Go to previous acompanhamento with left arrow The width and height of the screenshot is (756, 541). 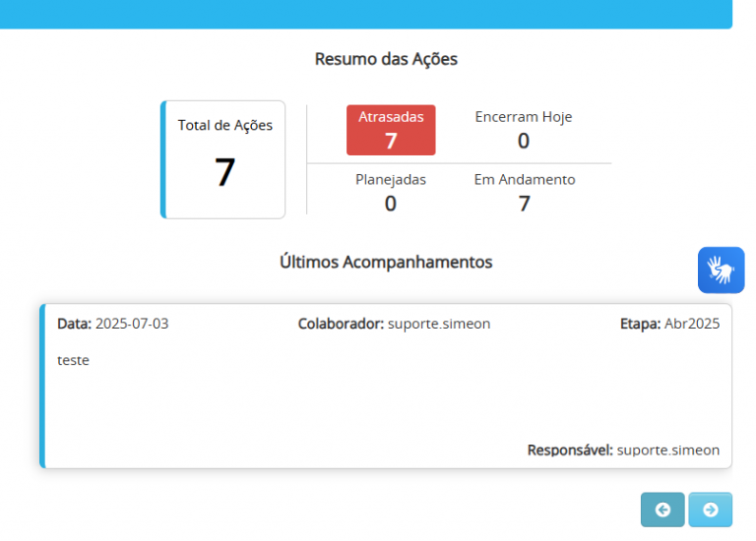(662, 510)
